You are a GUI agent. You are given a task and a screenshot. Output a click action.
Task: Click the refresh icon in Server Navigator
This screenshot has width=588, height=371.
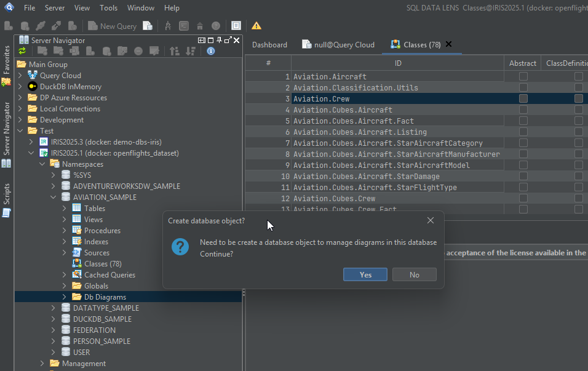click(x=23, y=51)
